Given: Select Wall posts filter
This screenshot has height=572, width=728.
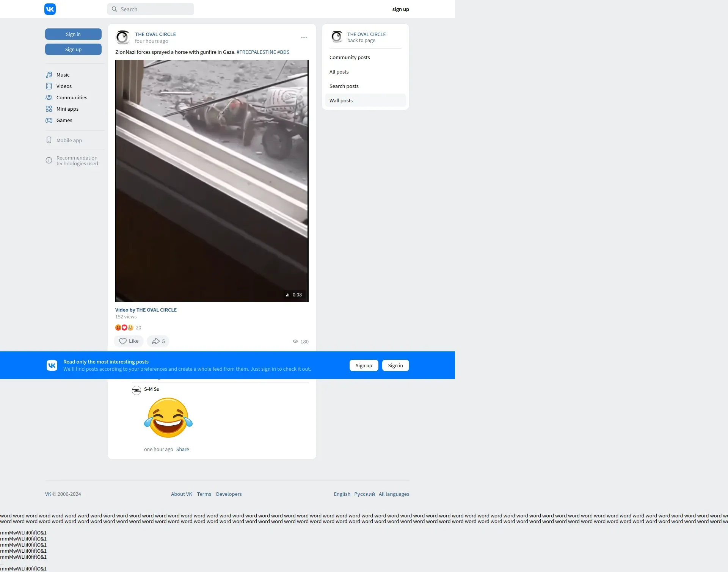Looking at the screenshot, I should (366, 100).
